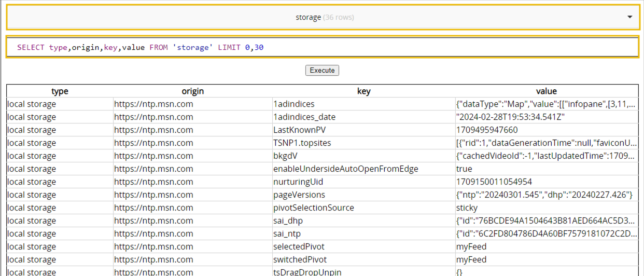Open the storage table dropdown
The height and width of the screenshot is (276, 644).
click(321, 17)
